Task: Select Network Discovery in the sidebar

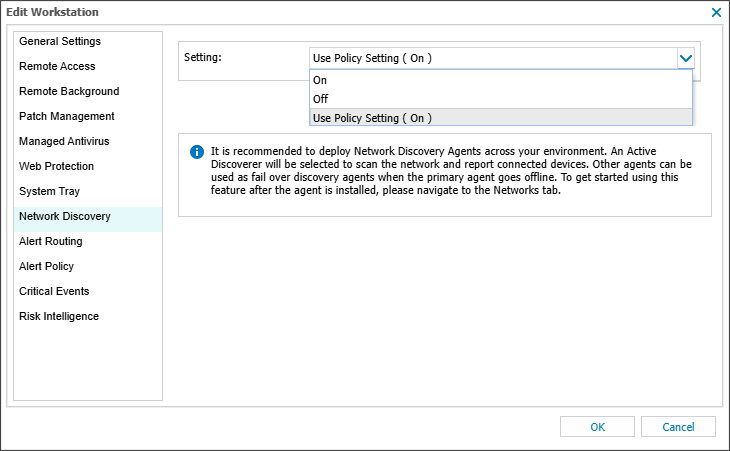Action: 65,216
